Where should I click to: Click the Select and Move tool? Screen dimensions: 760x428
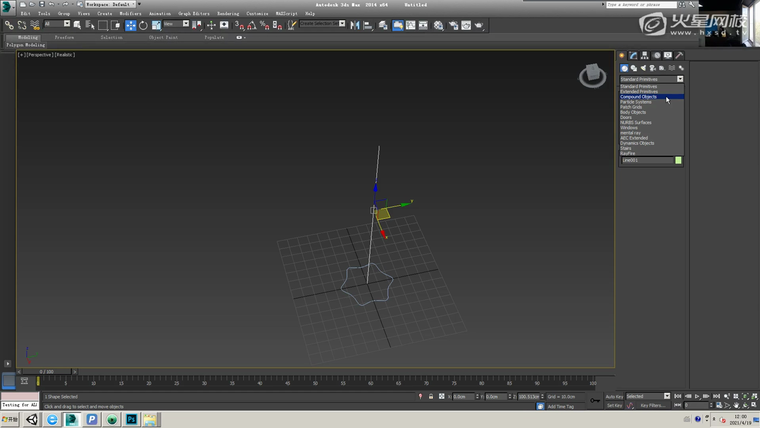click(130, 25)
